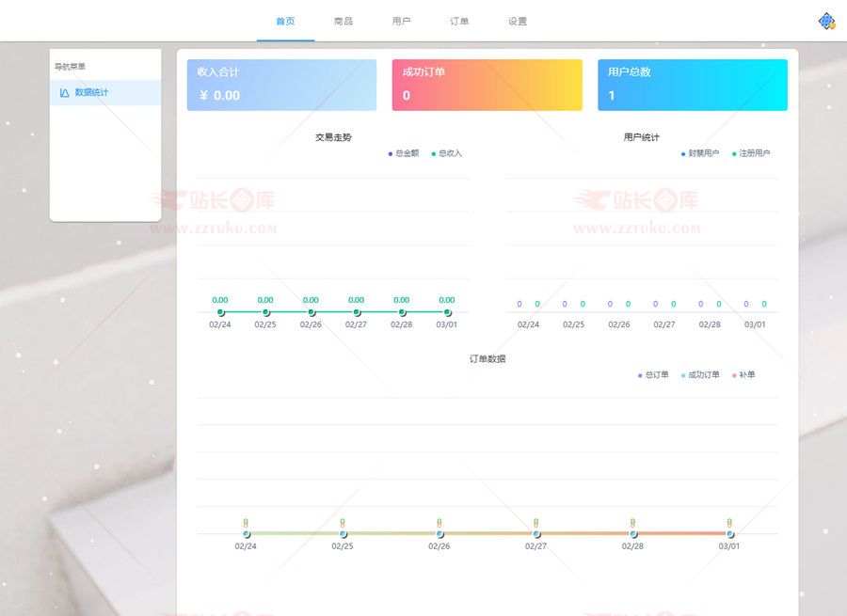This screenshot has height=616, width=847.
Task: Toggle the 补单 legend item
Action: click(743, 375)
